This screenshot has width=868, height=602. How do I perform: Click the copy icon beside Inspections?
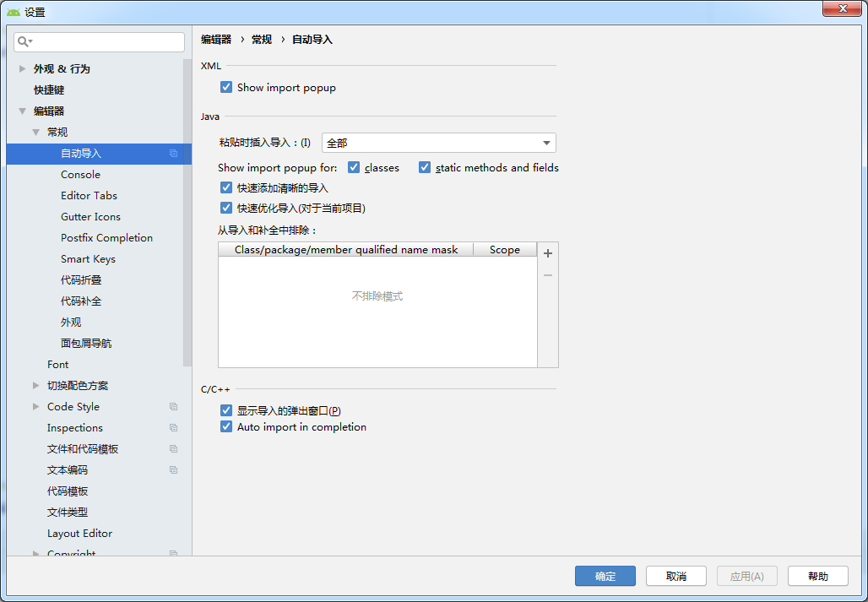pyautogui.click(x=173, y=428)
